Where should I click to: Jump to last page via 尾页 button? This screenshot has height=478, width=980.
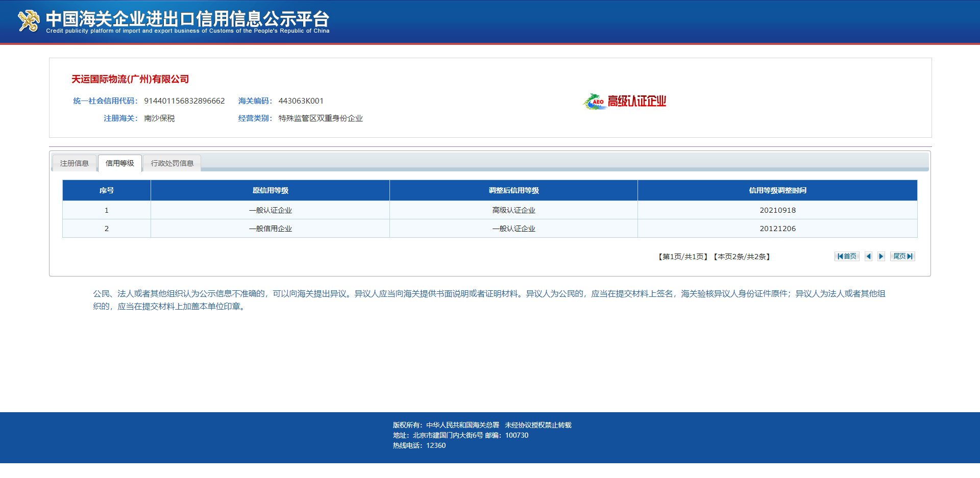[x=902, y=257]
